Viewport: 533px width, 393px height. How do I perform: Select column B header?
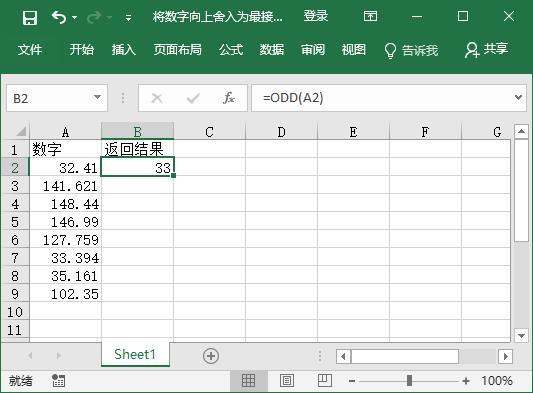point(137,132)
